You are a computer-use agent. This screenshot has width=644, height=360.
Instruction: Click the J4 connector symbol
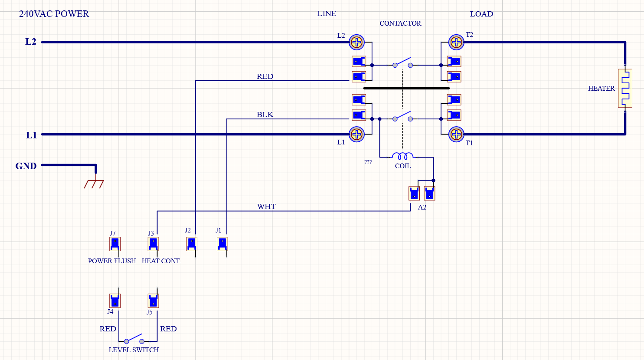coord(114,301)
